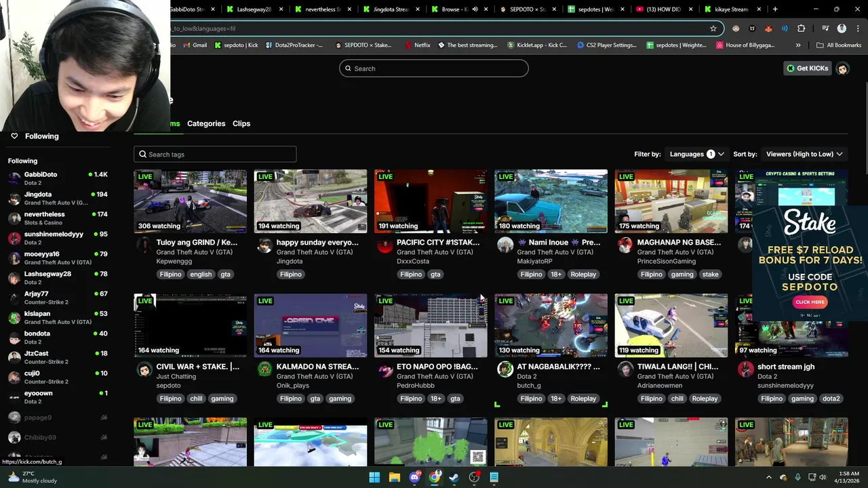Select the 18+ tag under MakiyatoRP stream
Image resolution: width=868 pixels, height=488 pixels.
[x=556, y=274]
